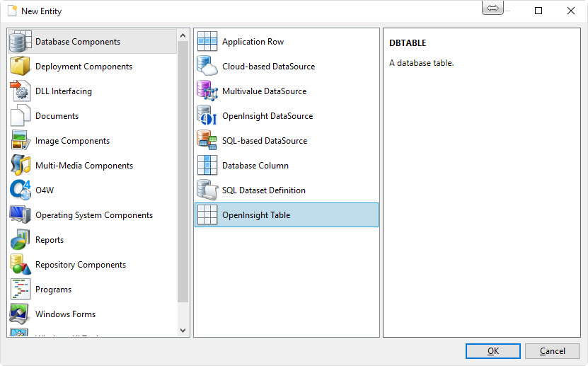Dismiss dialog with Cancel button
The height and width of the screenshot is (366, 588).
553,351
